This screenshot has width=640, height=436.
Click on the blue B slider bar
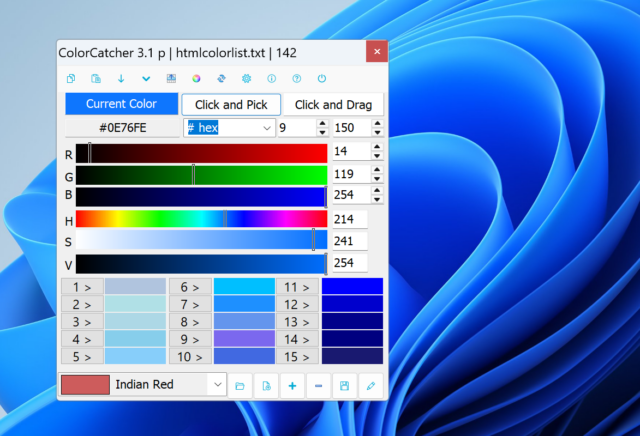coord(202,197)
